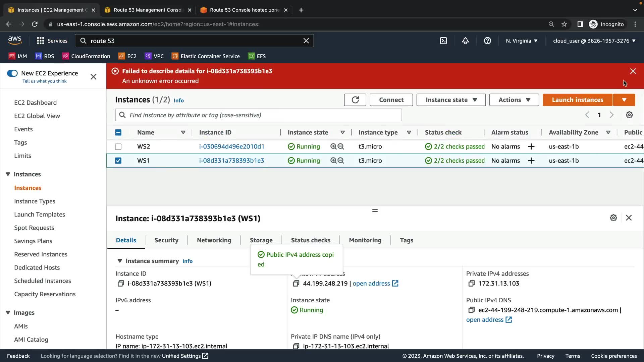Screen dimensions: 644x362
Task: Click the Connect button
Action: (391, 100)
